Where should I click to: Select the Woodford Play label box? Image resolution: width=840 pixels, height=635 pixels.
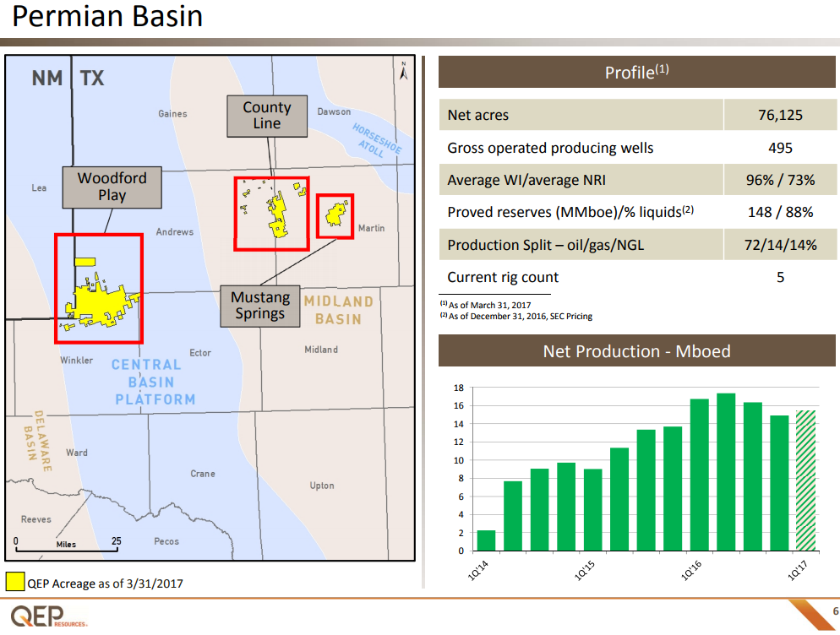[x=112, y=187]
